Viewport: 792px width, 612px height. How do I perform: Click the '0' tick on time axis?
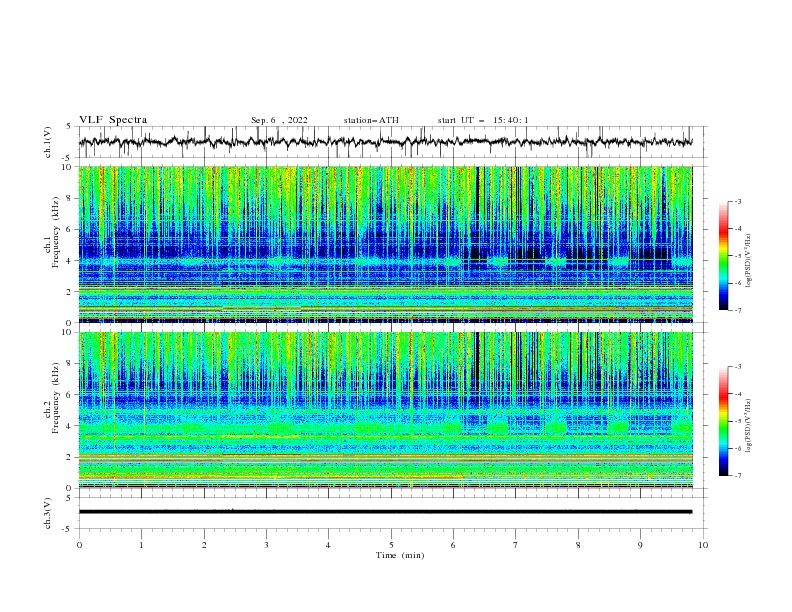(79, 545)
